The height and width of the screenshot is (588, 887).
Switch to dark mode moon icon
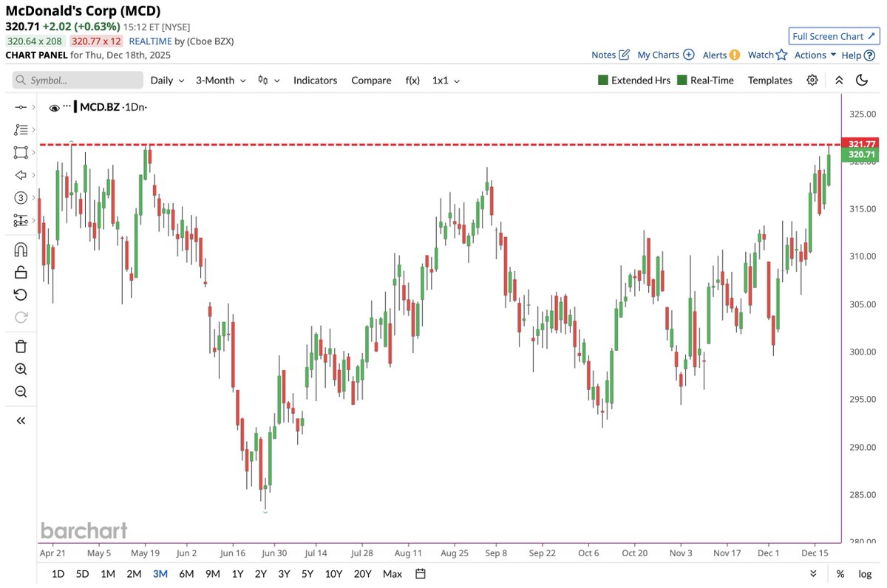click(862, 80)
